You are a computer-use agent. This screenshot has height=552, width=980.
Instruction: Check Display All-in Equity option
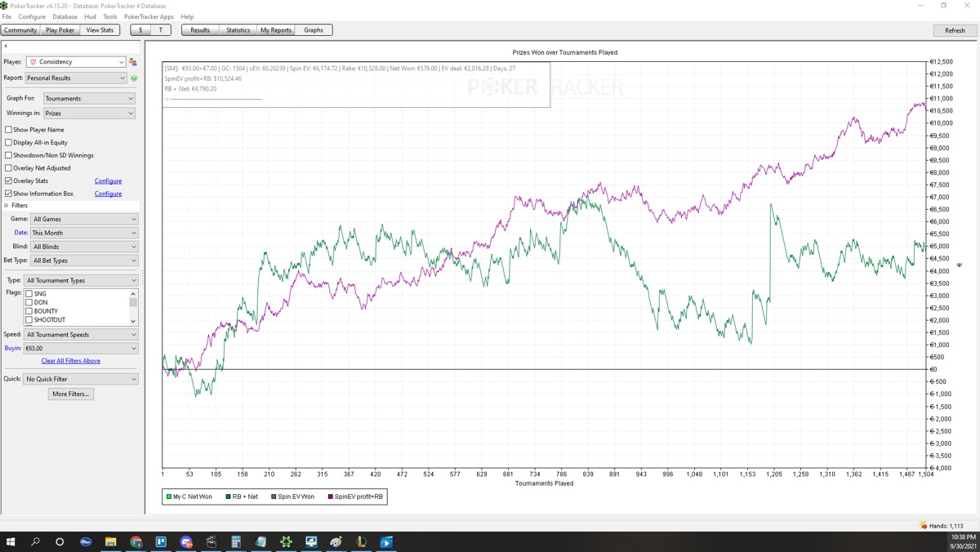[x=9, y=142]
